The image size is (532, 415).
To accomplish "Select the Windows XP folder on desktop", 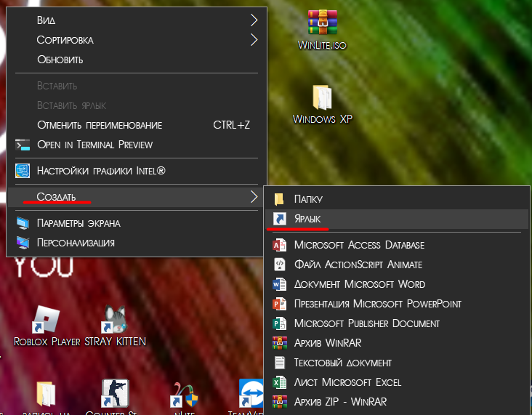I will (322, 97).
